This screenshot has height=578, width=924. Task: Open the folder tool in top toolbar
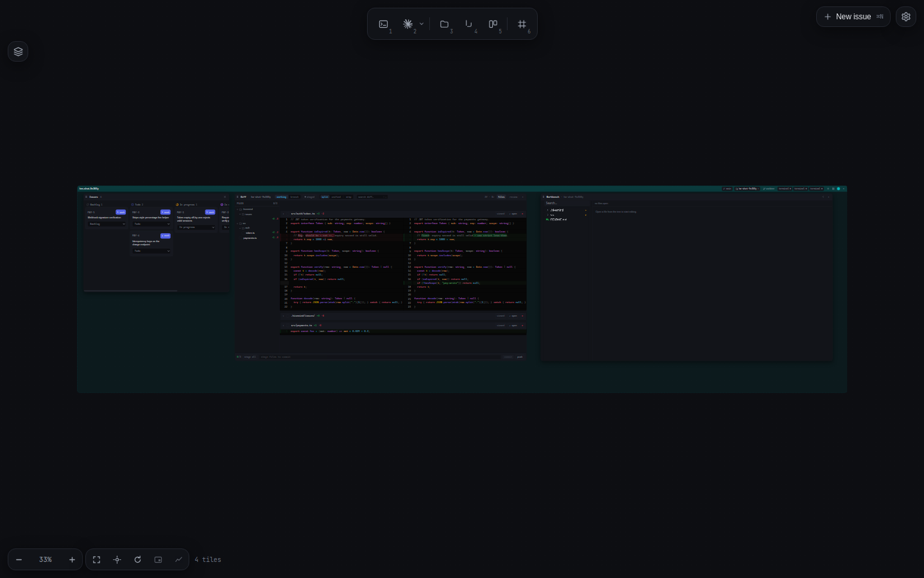tap(444, 24)
